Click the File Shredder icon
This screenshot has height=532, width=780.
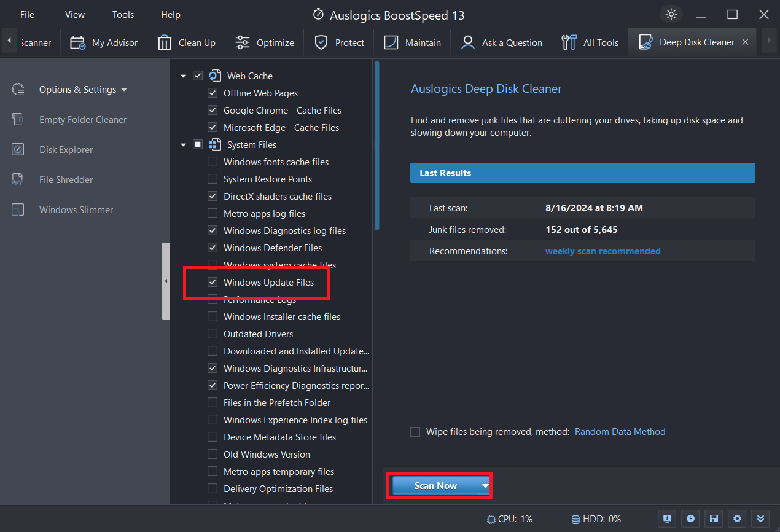18,180
